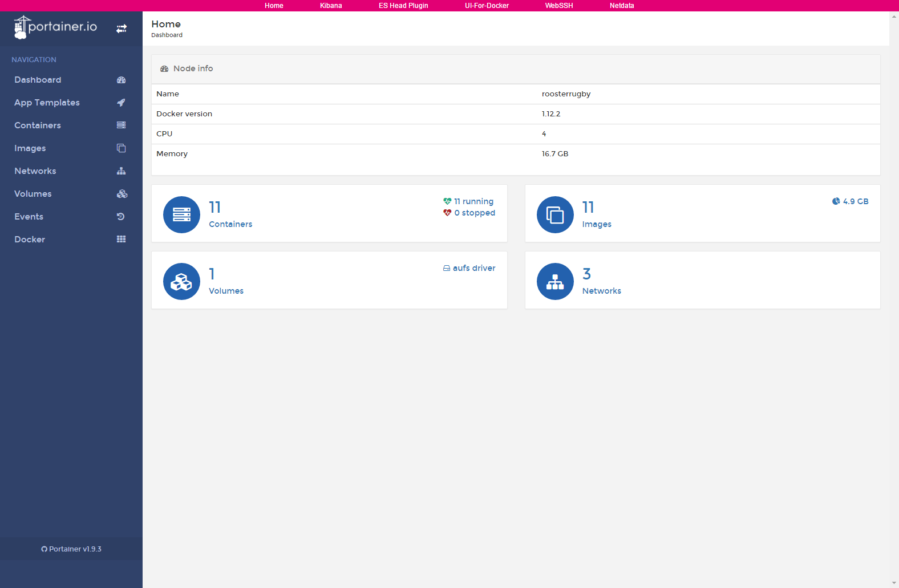Click the round Networks widget icon

pos(555,281)
